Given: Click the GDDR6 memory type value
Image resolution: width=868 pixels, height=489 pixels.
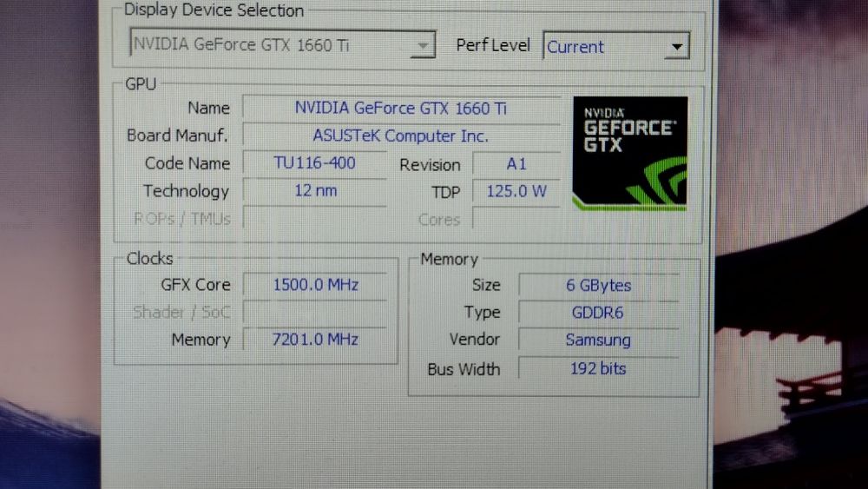Looking at the screenshot, I should pyautogui.click(x=598, y=313).
